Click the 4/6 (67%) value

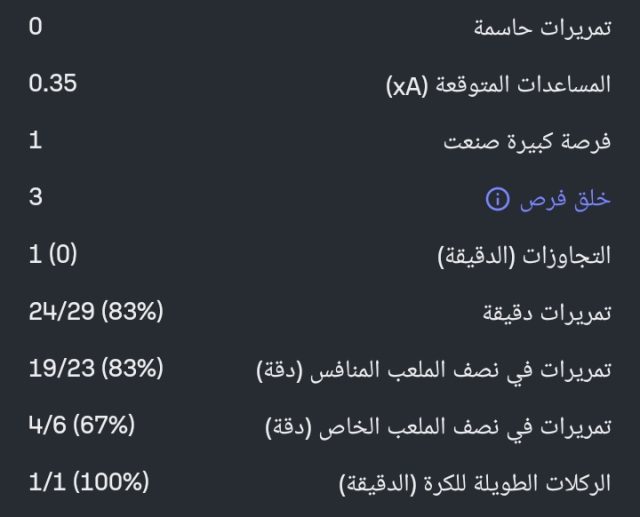tap(81, 426)
